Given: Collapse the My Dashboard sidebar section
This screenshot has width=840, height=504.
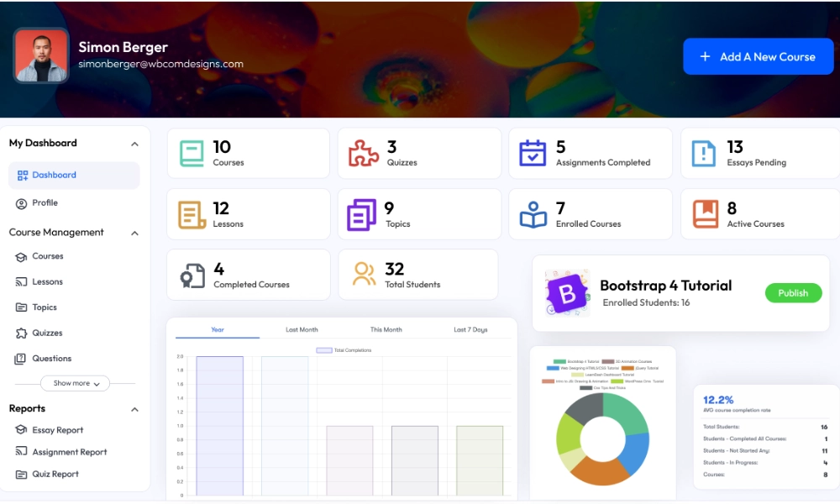Looking at the screenshot, I should [134, 144].
